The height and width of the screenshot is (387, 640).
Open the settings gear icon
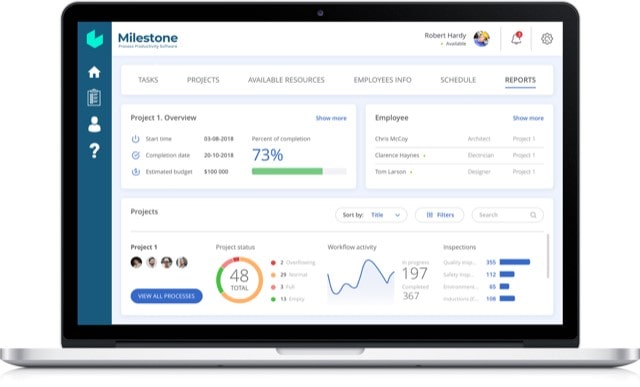coord(547,39)
